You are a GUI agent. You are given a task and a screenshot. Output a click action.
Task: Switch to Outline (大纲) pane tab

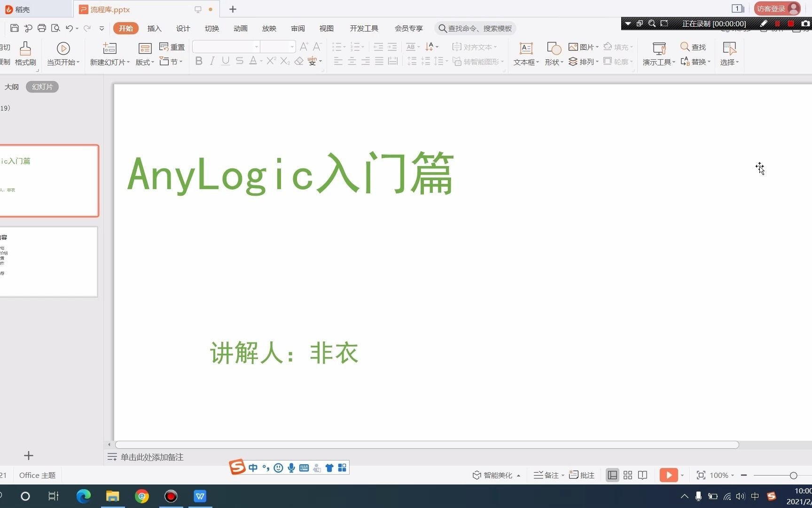point(12,87)
